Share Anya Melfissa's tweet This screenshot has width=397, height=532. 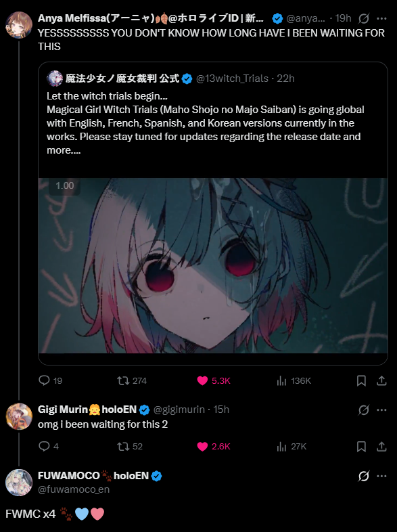click(x=381, y=380)
